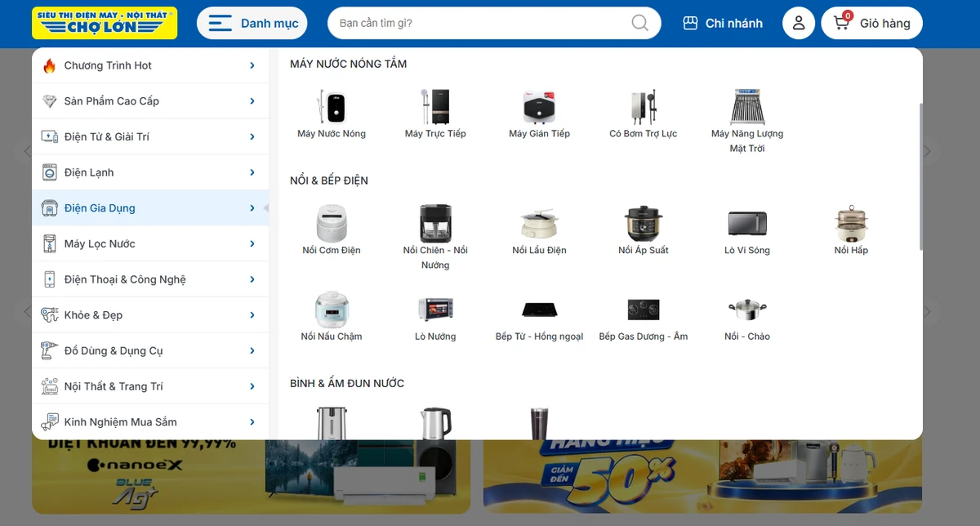Expand chevron next to Điện Lạnh

click(x=252, y=172)
